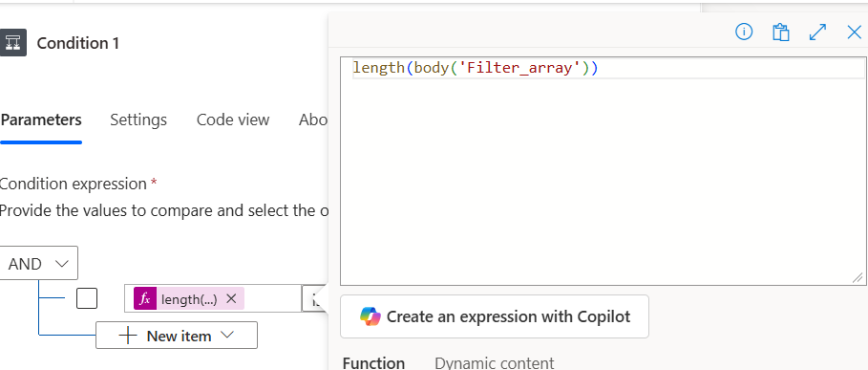Open the AND operator dropdown
Screen dimensions: 868x370
[x=39, y=264]
